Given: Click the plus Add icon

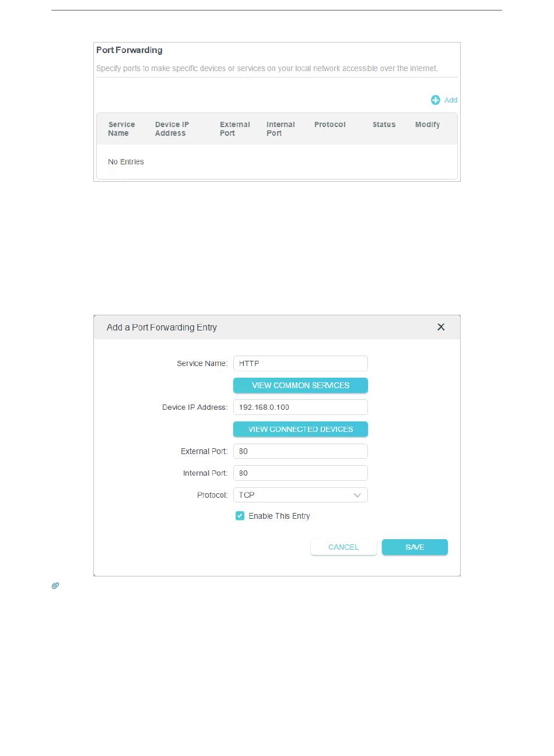Looking at the screenshot, I should click(x=436, y=100).
